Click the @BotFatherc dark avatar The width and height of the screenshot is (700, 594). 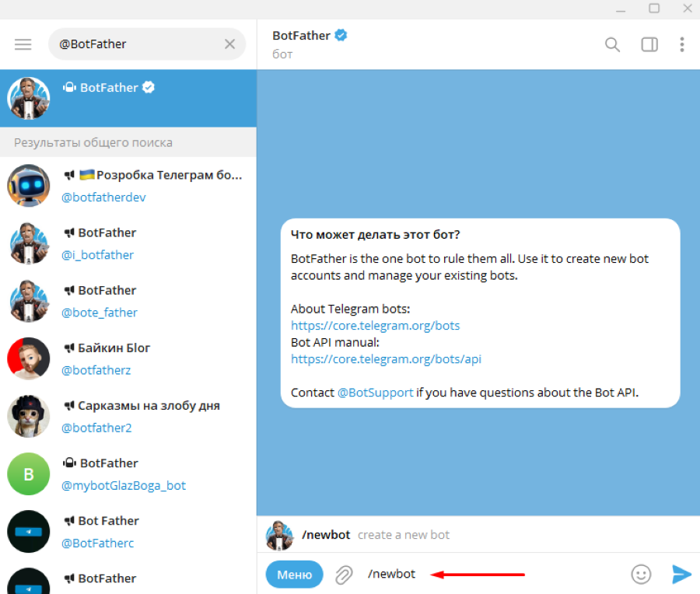[29, 531]
